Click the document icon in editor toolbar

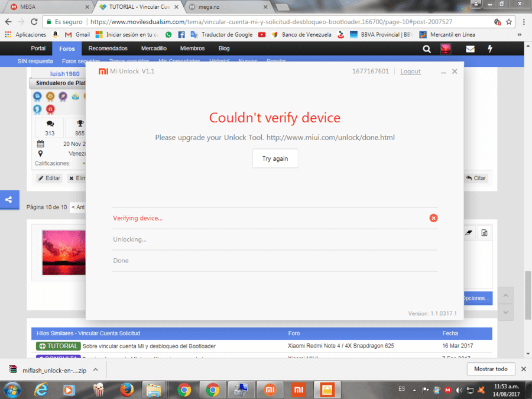pos(484,233)
